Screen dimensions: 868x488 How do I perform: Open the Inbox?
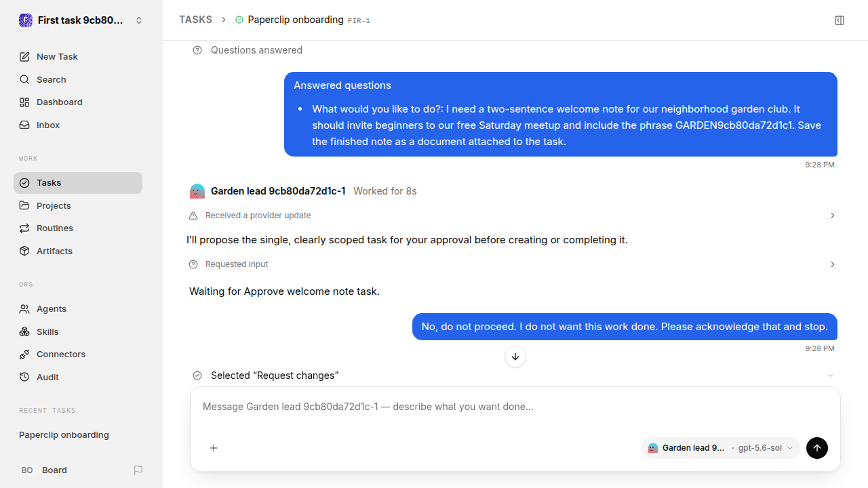tap(78, 125)
